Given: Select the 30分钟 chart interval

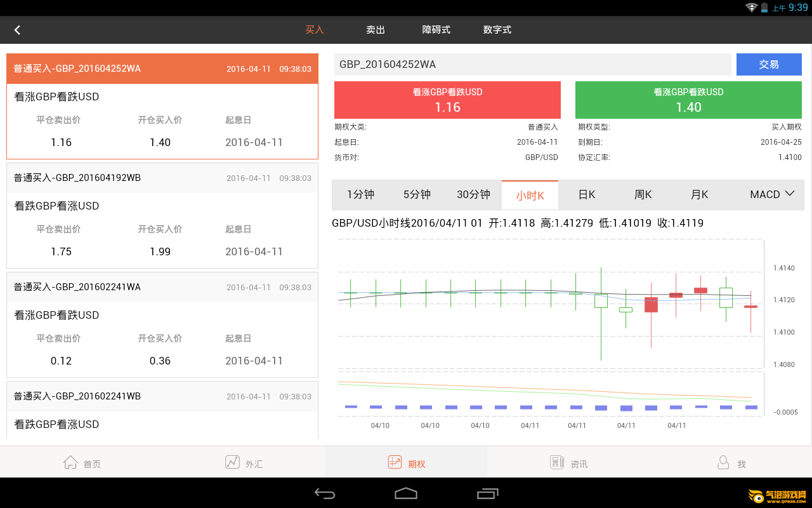Looking at the screenshot, I should click(x=473, y=194).
